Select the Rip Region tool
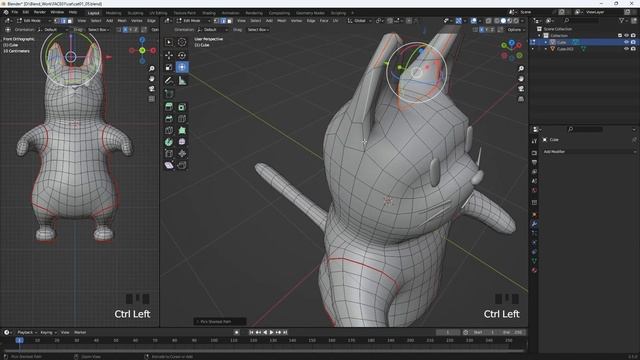This screenshot has width=640, height=360. 182,165
